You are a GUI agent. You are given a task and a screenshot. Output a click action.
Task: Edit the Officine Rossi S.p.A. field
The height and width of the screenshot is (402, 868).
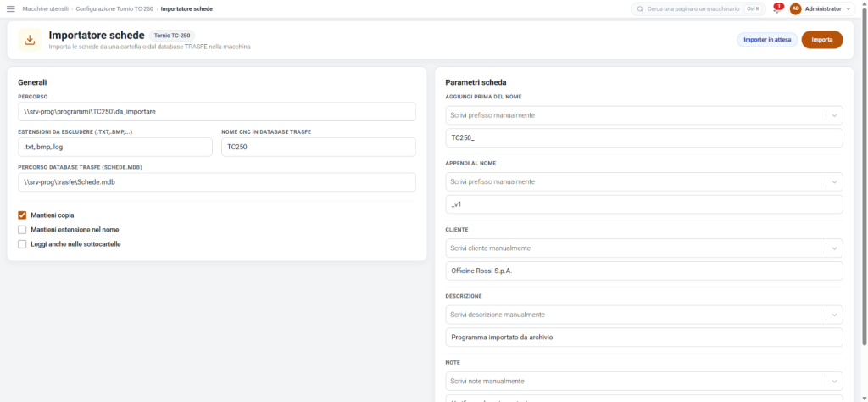point(644,271)
